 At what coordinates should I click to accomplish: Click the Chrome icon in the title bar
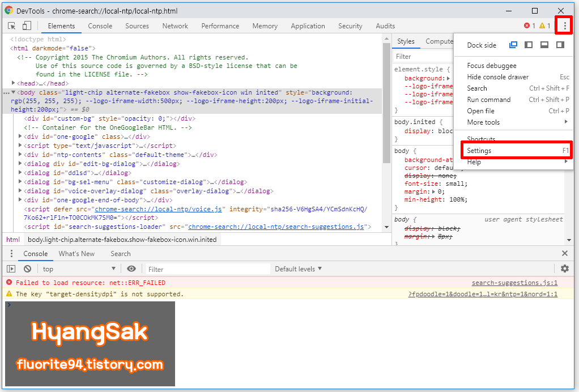tap(9, 10)
